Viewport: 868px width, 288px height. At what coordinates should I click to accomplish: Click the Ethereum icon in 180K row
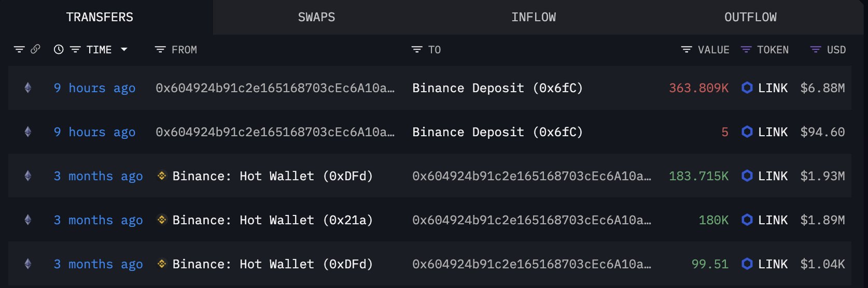28,220
